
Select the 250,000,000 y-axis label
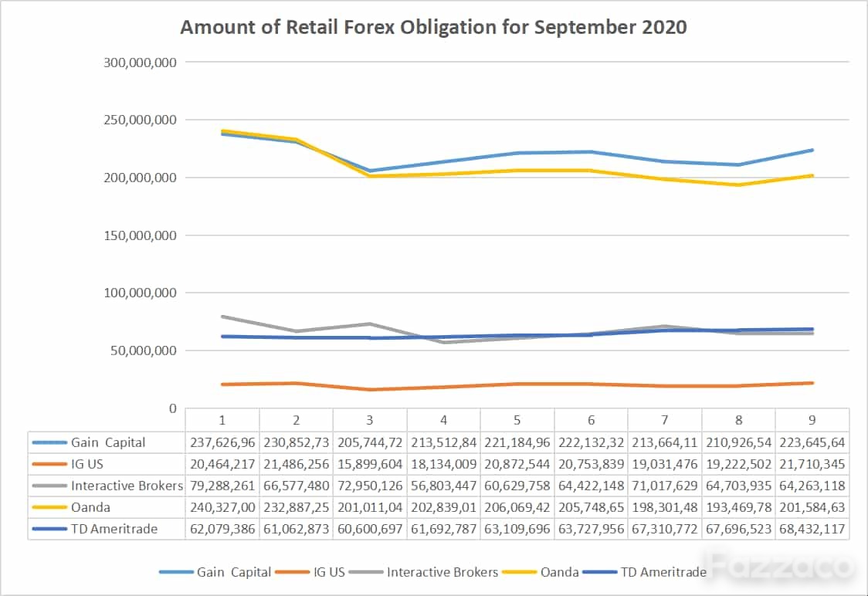tap(140, 120)
